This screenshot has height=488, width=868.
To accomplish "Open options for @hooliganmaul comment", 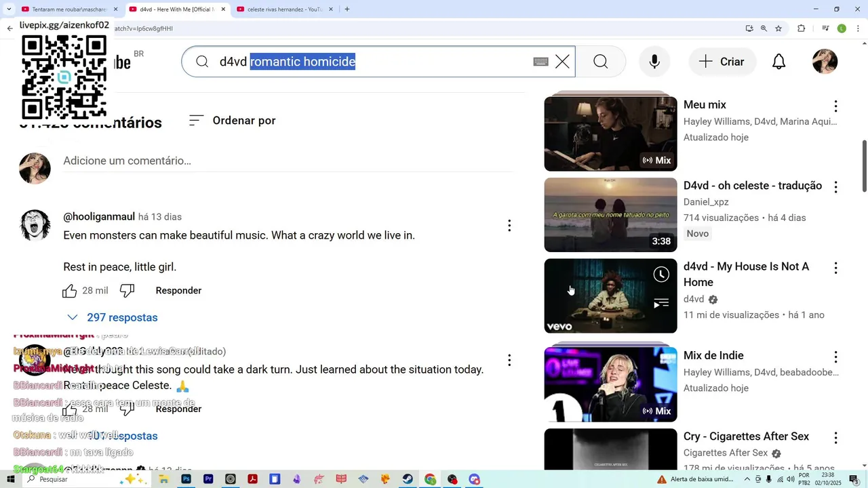I will tap(509, 226).
